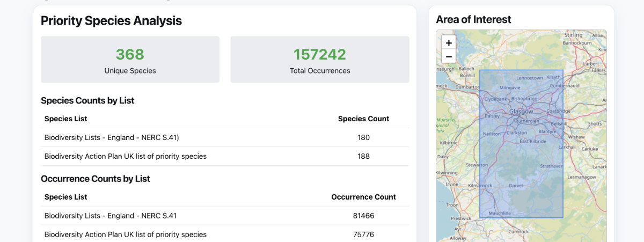This screenshot has width=644, height=242.
Task: Click the blue selection rectangle on the map
Action: 521,144
